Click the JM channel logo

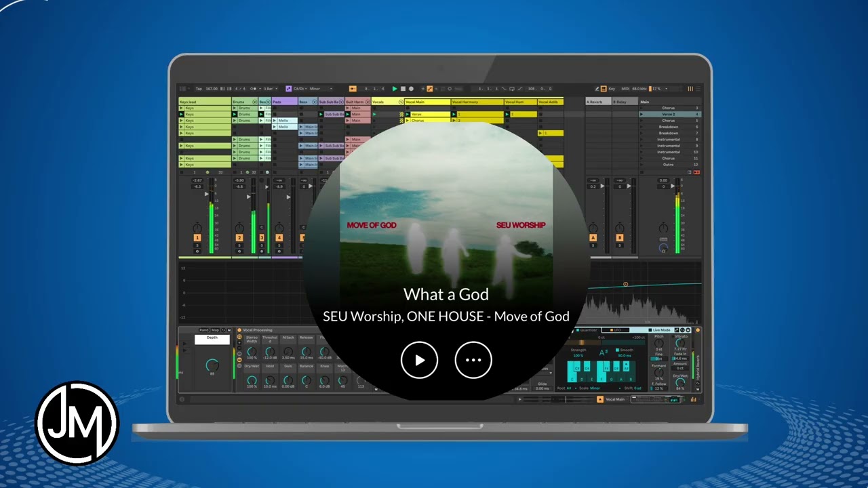coord(77,422)
